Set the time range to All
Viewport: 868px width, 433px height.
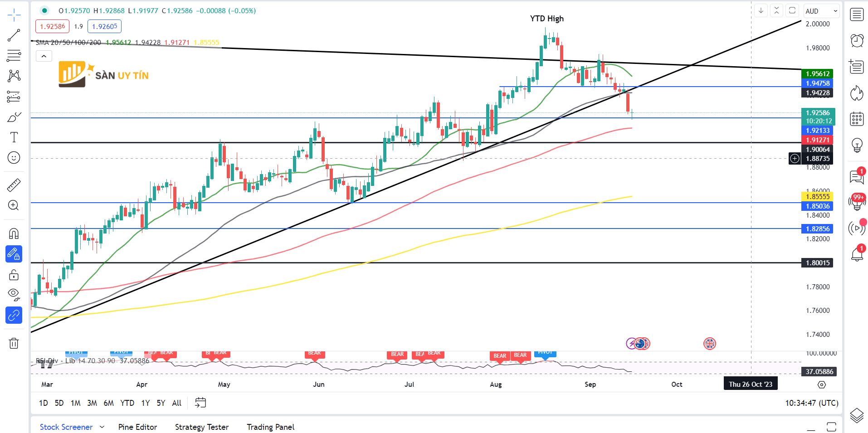tap(177, 403)
